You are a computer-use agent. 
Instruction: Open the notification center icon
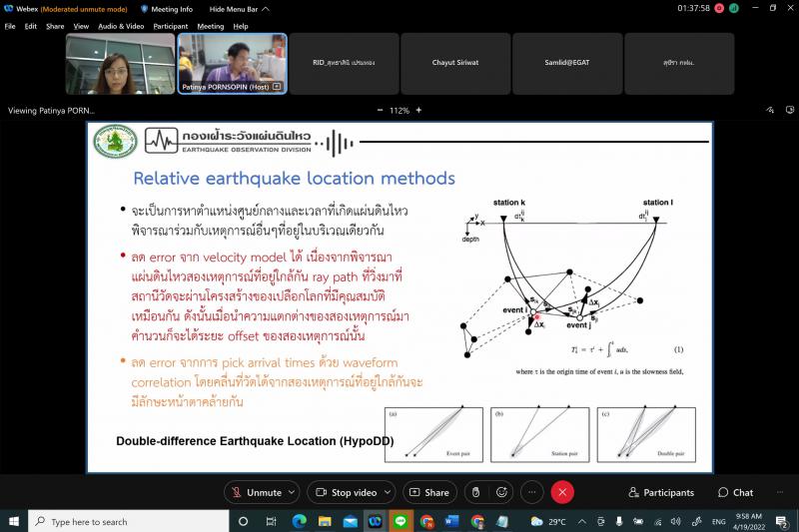pyautogui.click(x=781, y=521)
